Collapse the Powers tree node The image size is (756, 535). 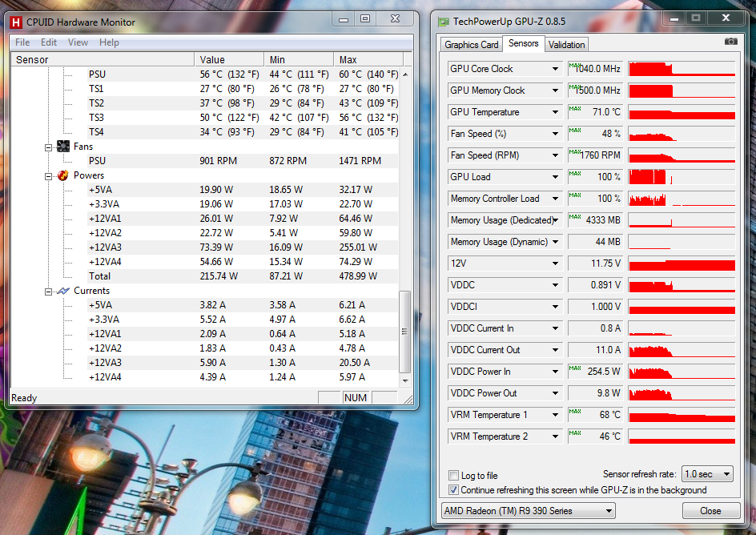click(48, 176)
